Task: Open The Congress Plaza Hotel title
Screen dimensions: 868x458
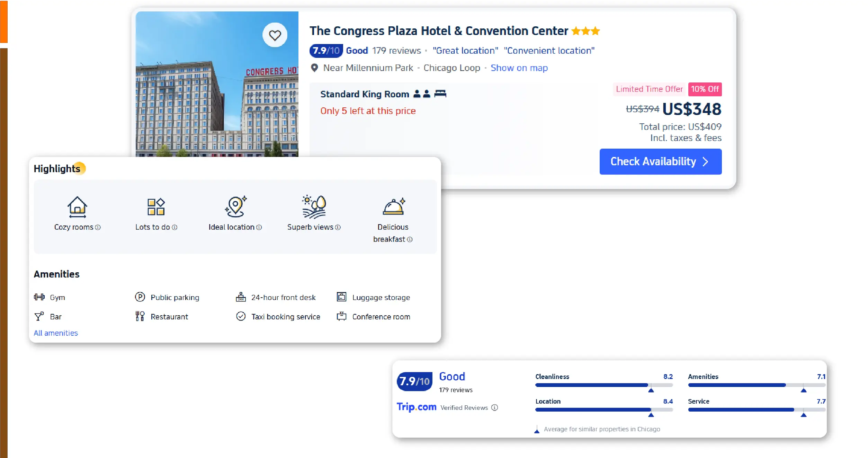Action: (x=439, y=31)
